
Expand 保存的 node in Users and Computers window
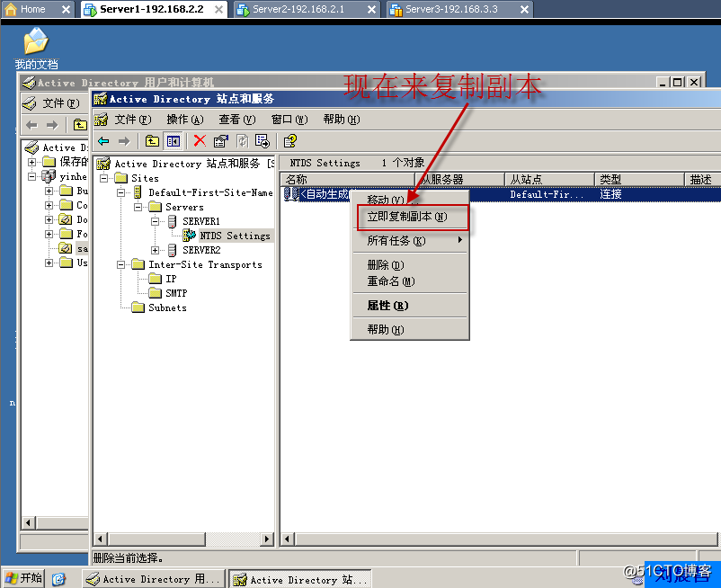tap(31, 162)
